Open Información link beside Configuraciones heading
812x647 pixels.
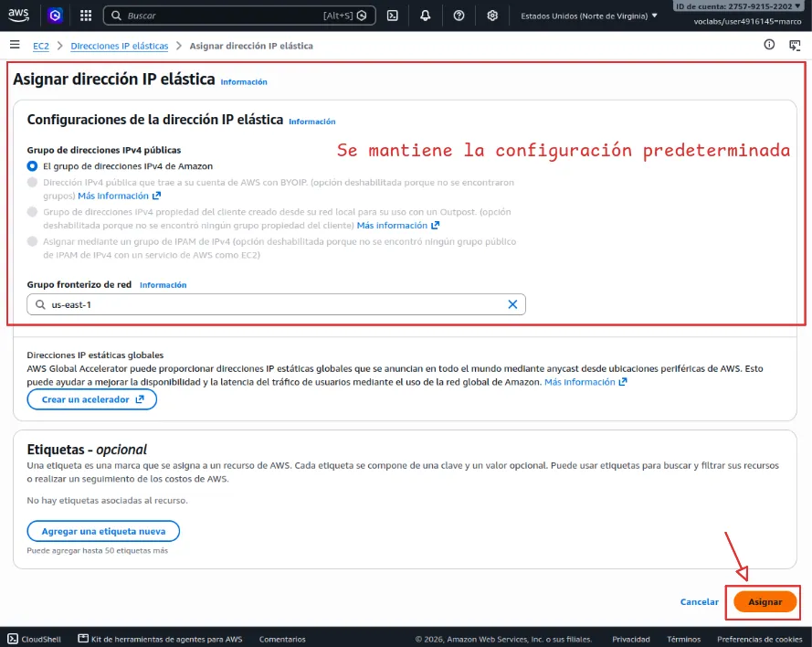tap(312, 122)
